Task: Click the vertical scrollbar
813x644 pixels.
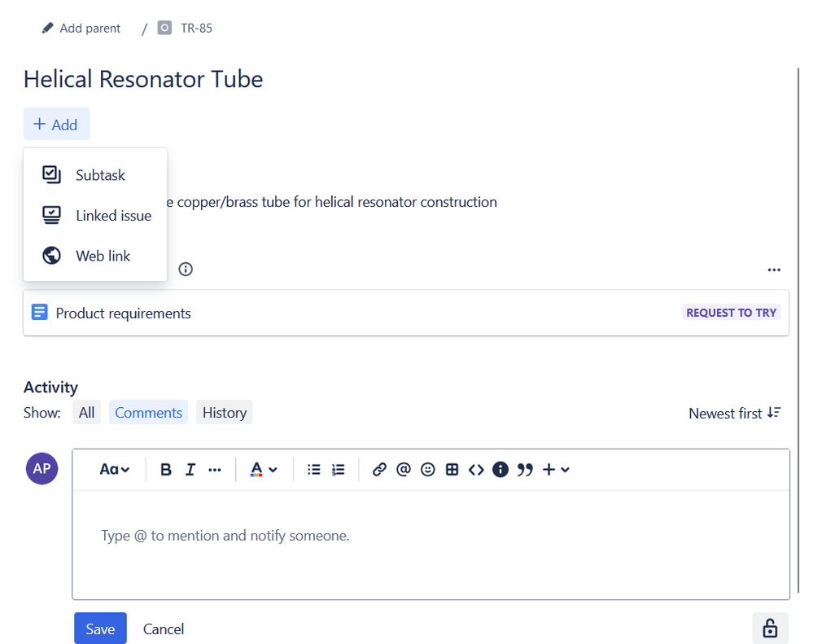Action: click(798, 330)
